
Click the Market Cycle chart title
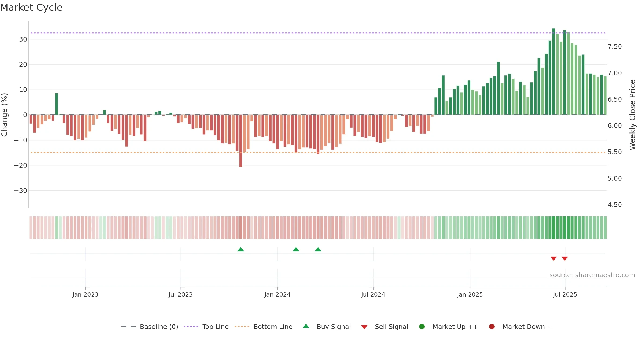(31, 8)
